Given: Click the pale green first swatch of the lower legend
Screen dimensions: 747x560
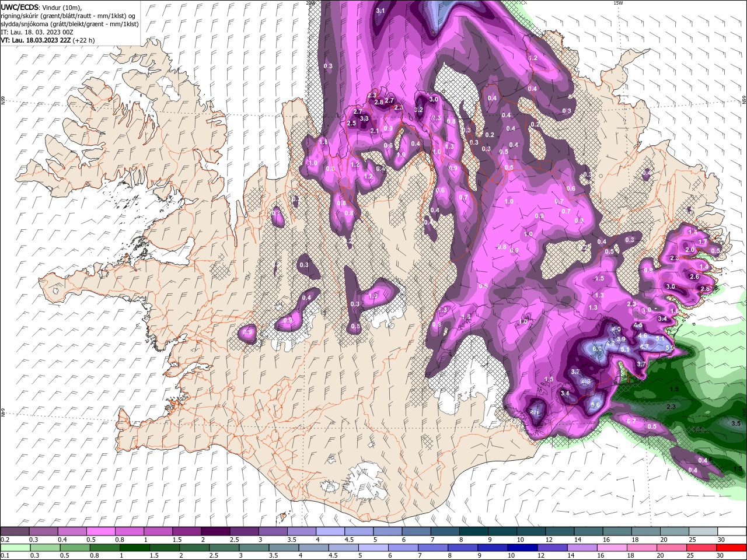Looking at the screenshot, I should tap(15, 547).
